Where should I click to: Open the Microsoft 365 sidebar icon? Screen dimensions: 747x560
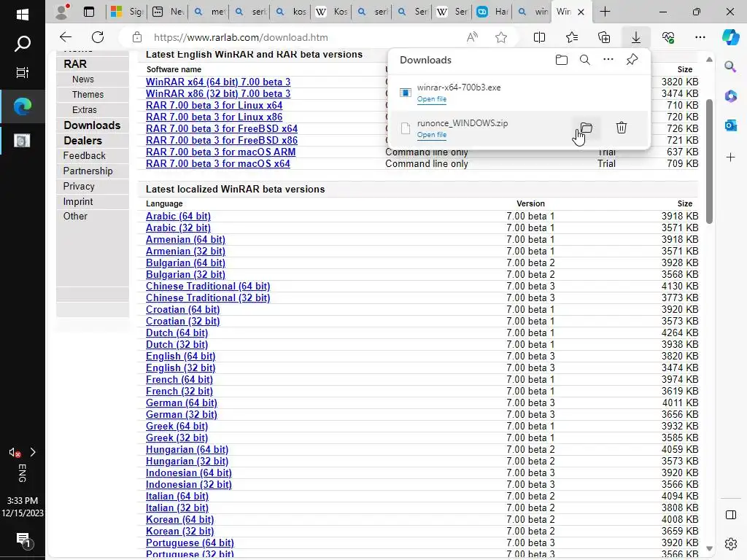(x=730, y=96)
